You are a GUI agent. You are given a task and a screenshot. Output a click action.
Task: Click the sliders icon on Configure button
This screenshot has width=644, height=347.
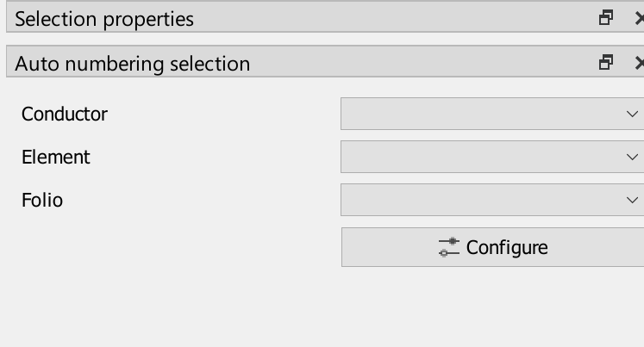pos(448,248)
